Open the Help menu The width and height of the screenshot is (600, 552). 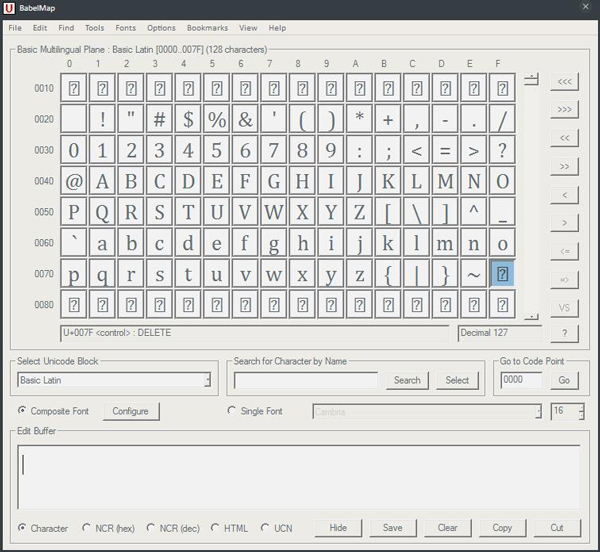(277, 28)
